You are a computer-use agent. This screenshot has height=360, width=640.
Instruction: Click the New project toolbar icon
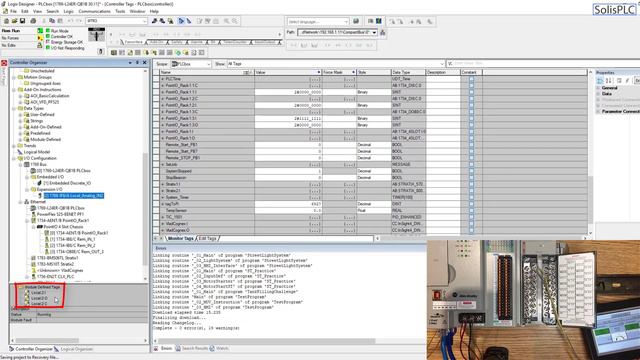6,21
